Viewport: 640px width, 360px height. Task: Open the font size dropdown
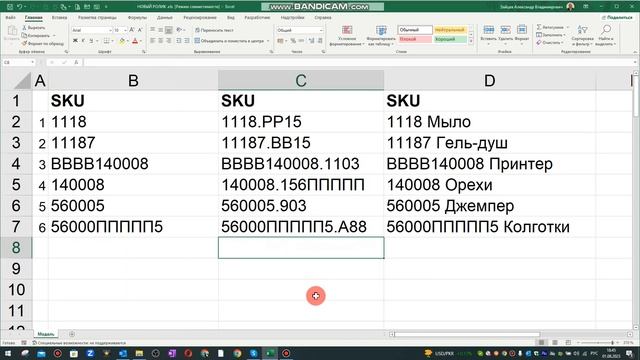(125, 30)
